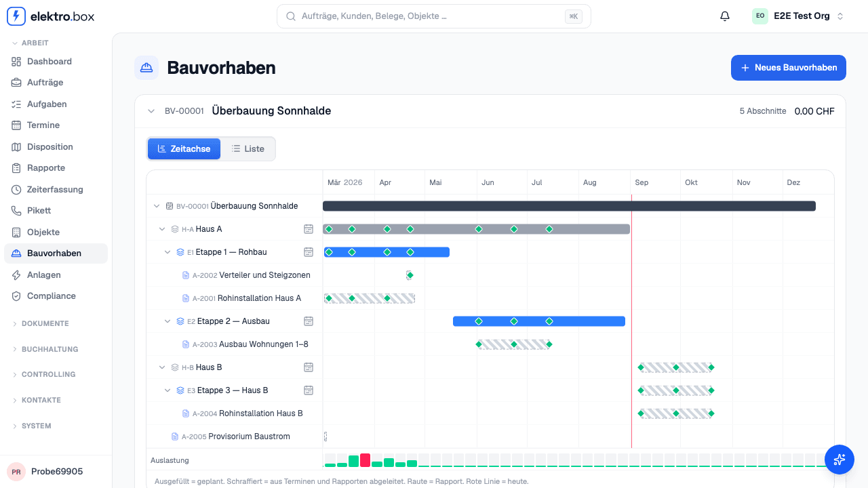The height and width of the screenshot is (488, 868).
Task: Collapse the Haus A tree row
Action: (x=162, y=229)
